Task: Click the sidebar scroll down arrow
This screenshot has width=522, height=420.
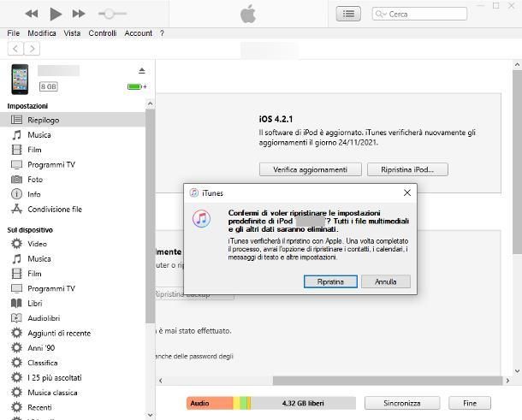Action: [x=150, y=415]
